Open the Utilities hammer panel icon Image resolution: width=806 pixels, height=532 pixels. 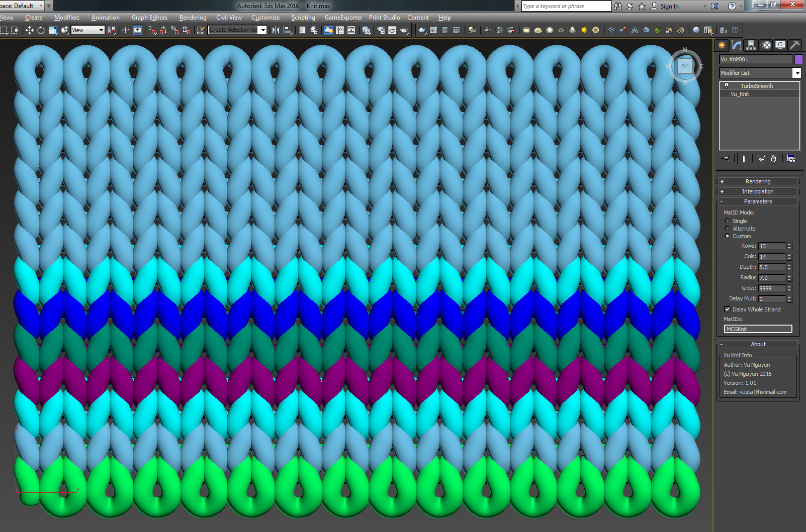(795, 45)
